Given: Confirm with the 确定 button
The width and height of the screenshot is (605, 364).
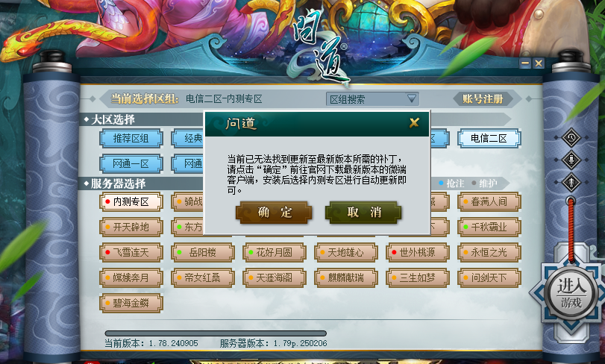Looking at the screenshot, I should click(x=274, y=212).
